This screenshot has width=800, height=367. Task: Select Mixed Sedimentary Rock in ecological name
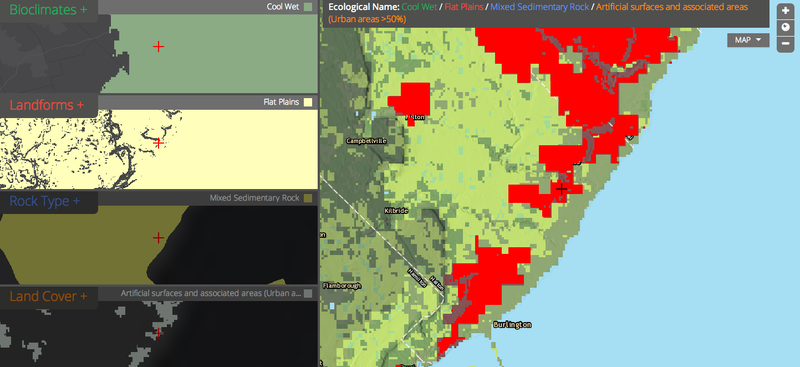coord(539,7)
